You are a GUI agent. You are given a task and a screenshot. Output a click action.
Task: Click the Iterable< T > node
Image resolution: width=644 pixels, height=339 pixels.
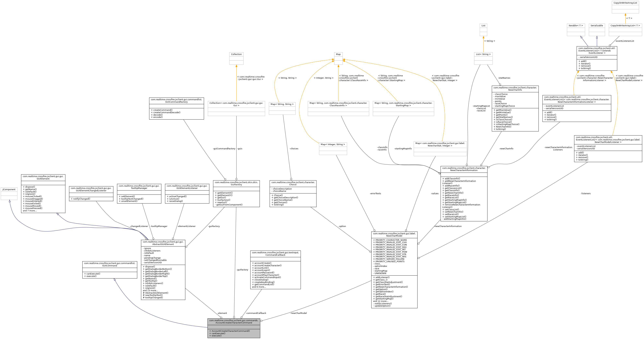pos(576,30)
